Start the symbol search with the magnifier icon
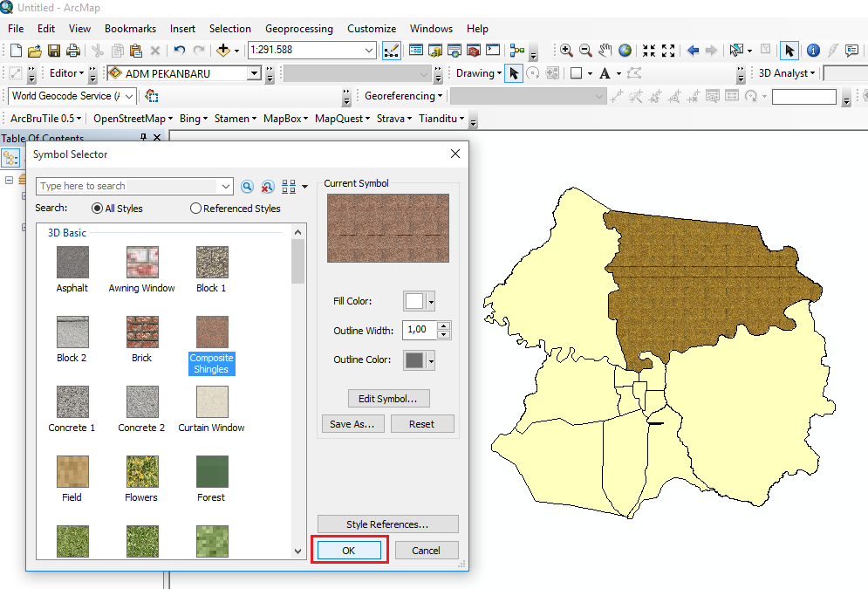Screen dimensions: 868x589 click(247, 186)
